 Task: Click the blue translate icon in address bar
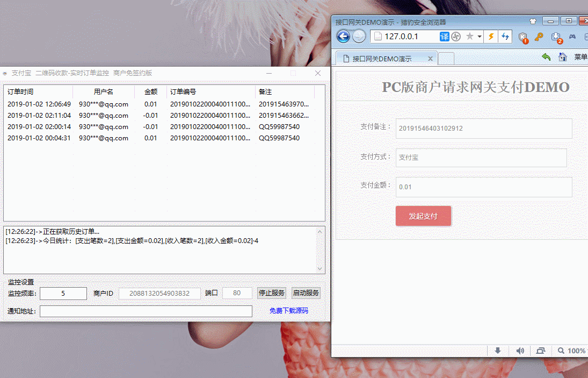click(x=445, y=37)
